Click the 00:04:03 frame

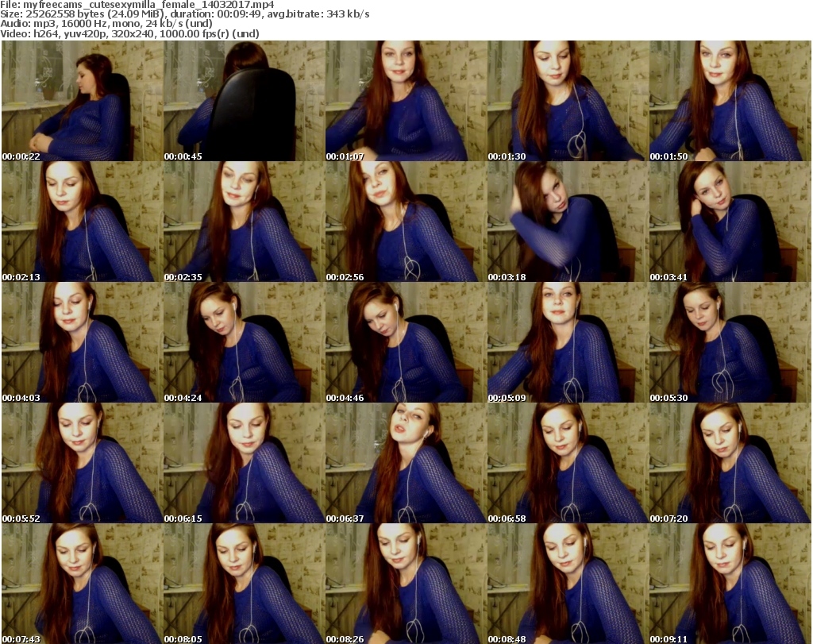83,342
